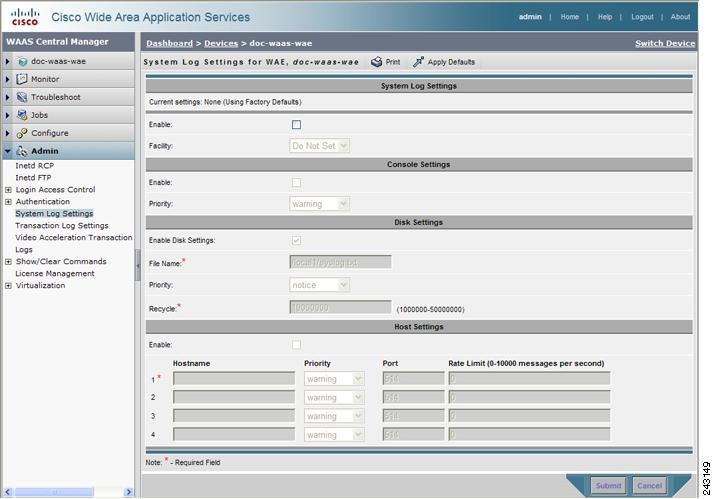Expand the Configure menu arrow
Image resolution: width=712 pixels, height=499 pixels.
point(7,133)
